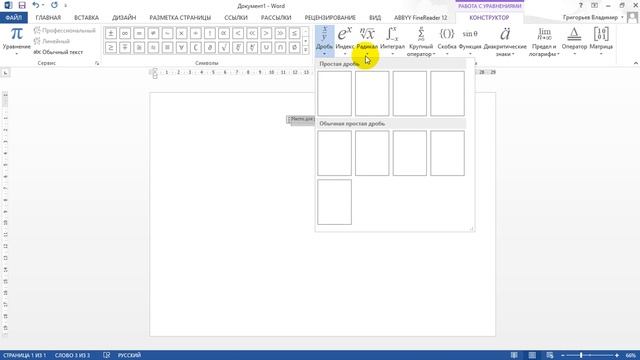The width and height of the screenshot is (640, 360).
Task: Click the РУССКИЙ language indicator
Action: 129,355
